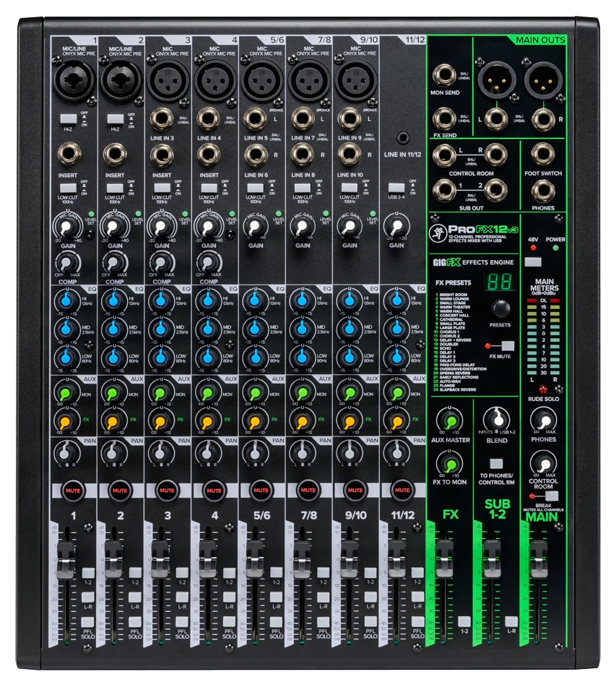Screen dimensions: 616x687
Task: Mute channel 5/6 with its MUTE button
Action: pyautogui.click(x=261, y=491)
